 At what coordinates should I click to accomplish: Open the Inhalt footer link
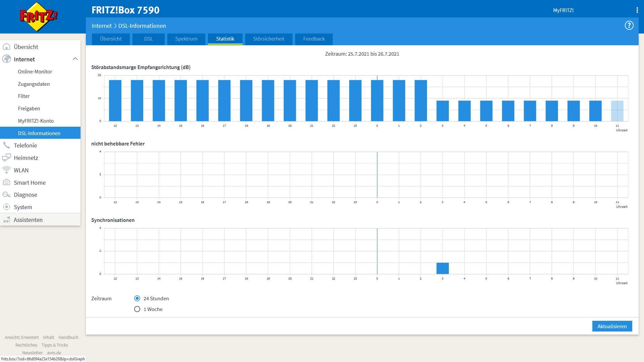(x=48, y=337)
